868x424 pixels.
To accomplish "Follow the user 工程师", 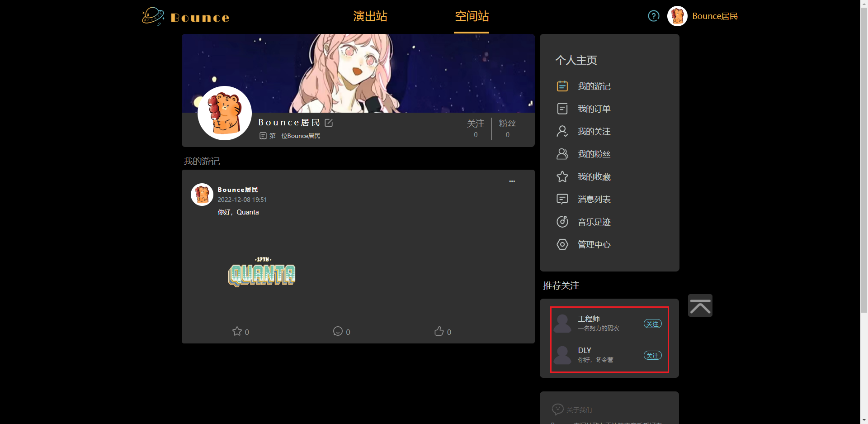I will coord(652,324).
